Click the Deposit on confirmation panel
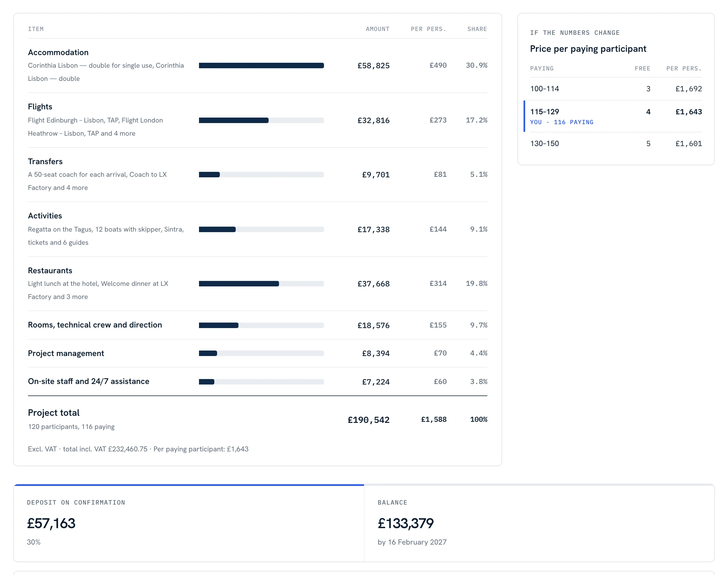 pyautogui.click(x=189, y=523)
